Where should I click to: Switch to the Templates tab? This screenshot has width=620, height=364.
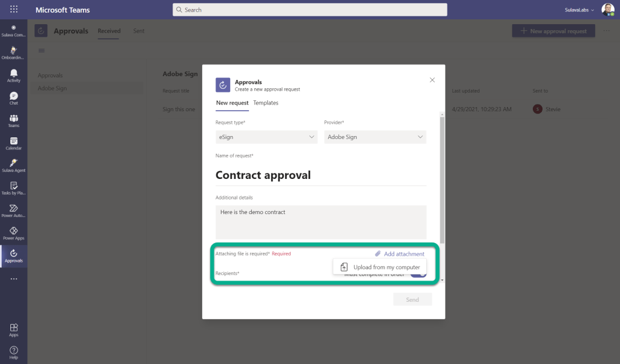pos(266,103)
